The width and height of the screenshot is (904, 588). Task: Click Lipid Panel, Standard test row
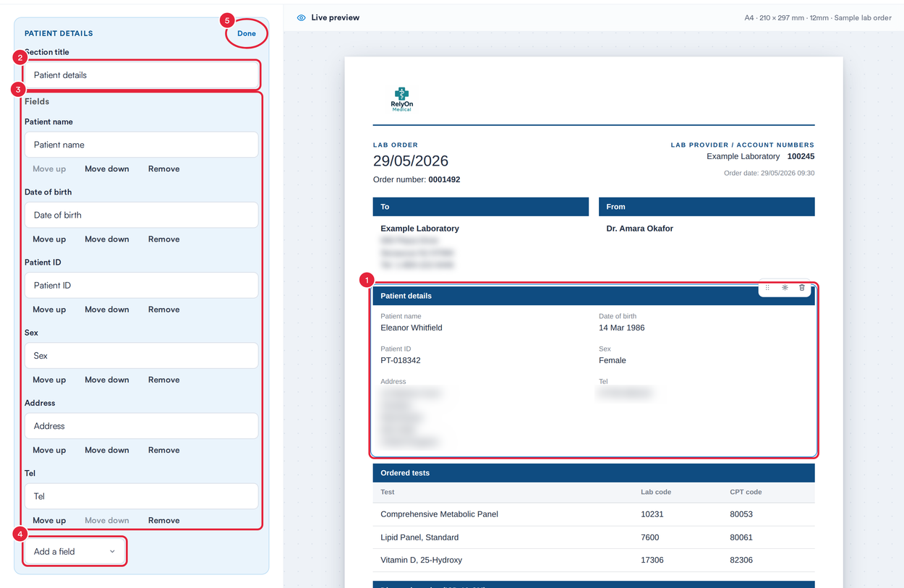tap(594, 537)
